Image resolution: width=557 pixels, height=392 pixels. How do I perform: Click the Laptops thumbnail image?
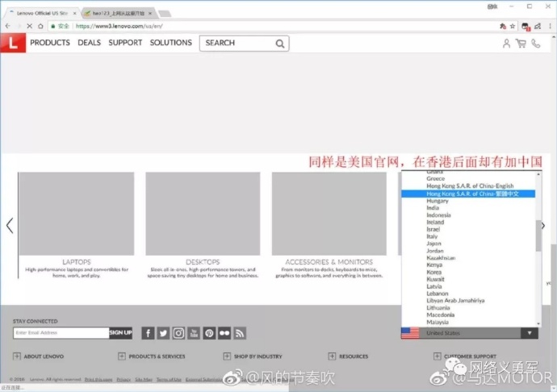pyautogui.click(x=77, y=214)
